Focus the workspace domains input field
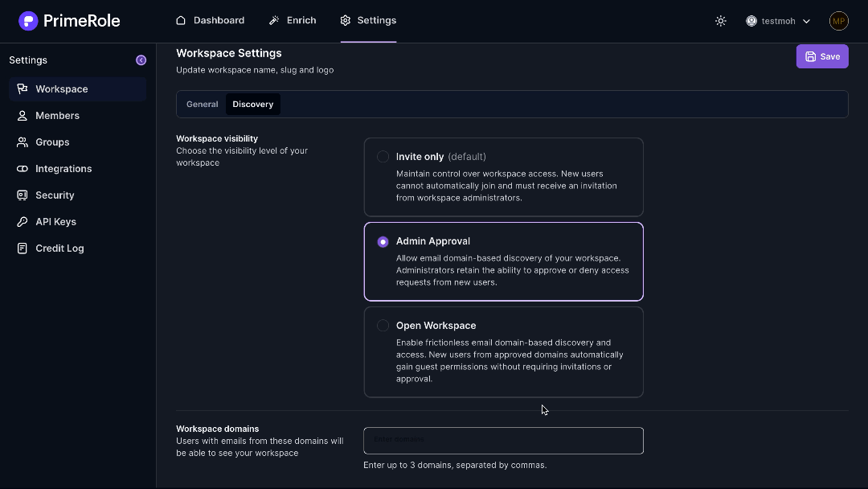Screen dimensions: 868x489 click(x=503, y=441)
